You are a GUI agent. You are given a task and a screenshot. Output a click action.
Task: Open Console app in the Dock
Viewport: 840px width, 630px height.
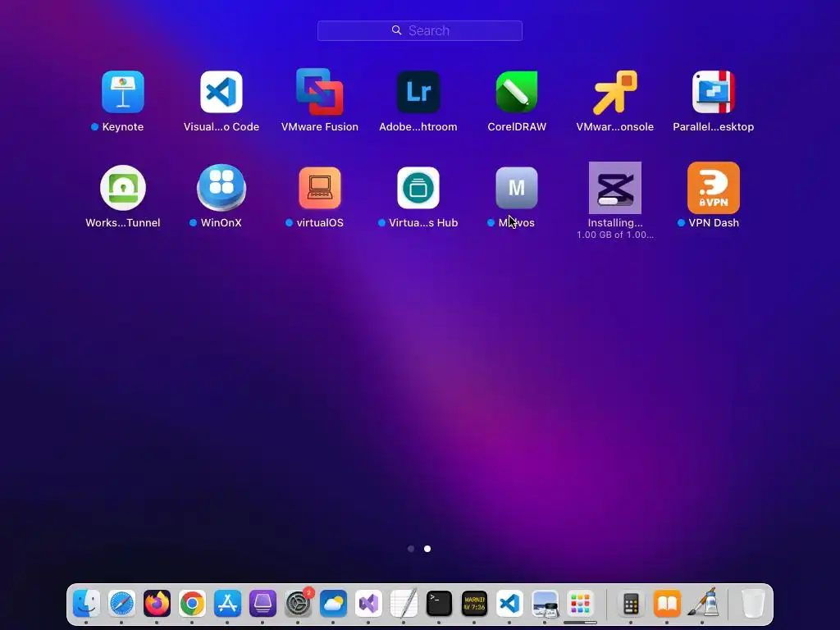click(474, 604)
